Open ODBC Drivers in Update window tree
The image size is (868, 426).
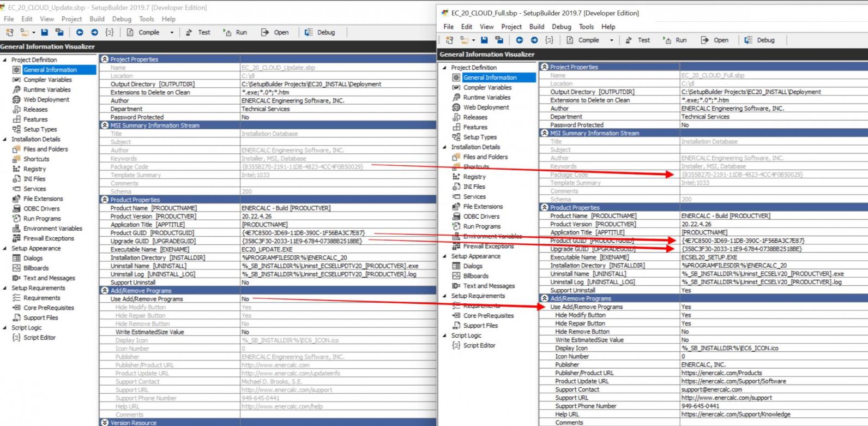[x=41, y=208]
